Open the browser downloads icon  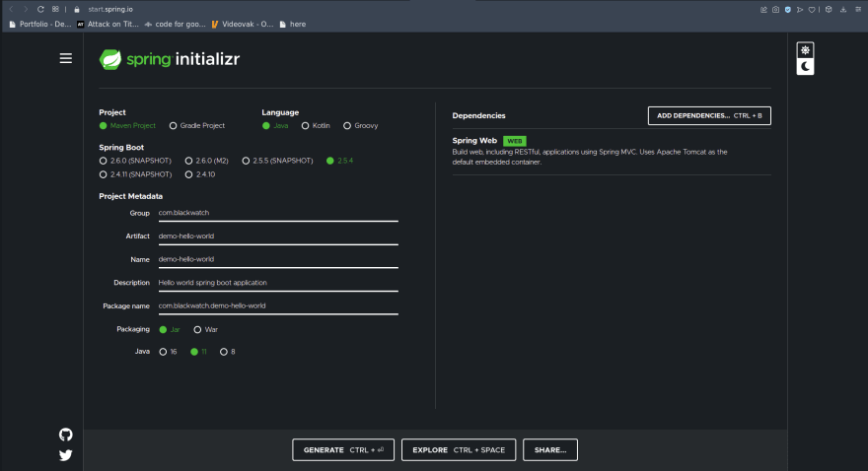[843, 10]
